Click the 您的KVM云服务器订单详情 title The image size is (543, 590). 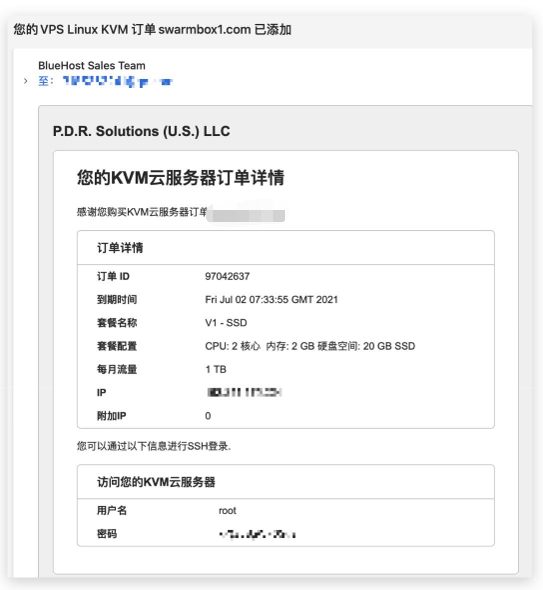pyautogui.click(x=181, y=177)
